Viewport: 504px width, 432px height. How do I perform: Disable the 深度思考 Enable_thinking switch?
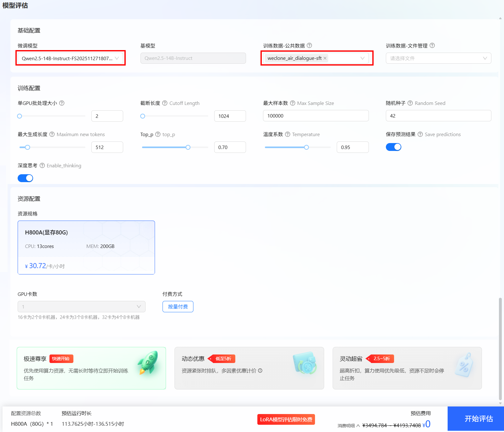point(25,178)
